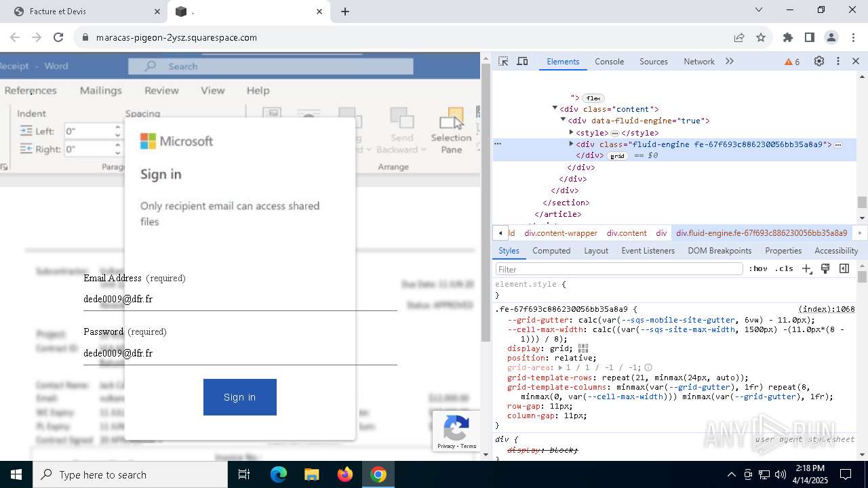Collapse the div data-fluid-engine node
Screen dimensions: 868x488
pos(563,120)
